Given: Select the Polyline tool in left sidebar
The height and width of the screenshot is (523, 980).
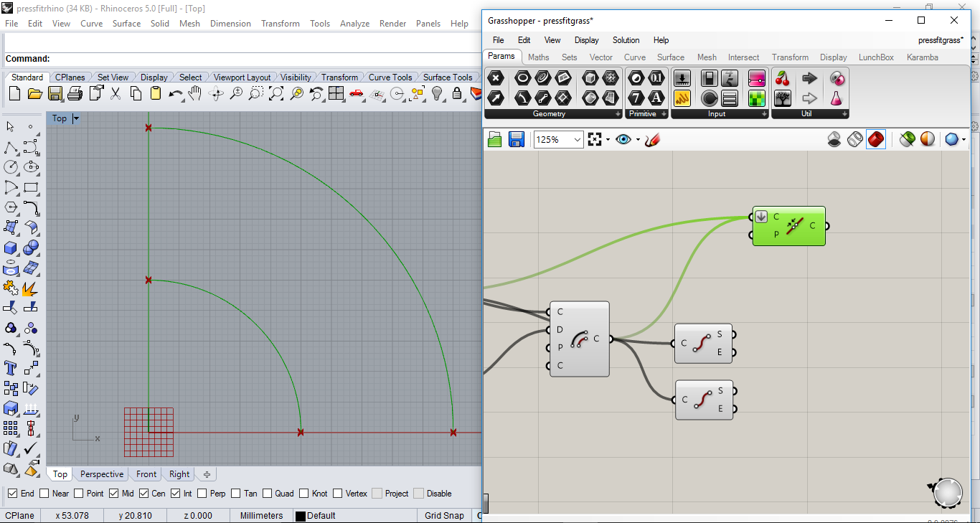Looking at the screenshot, I should 11,147.
